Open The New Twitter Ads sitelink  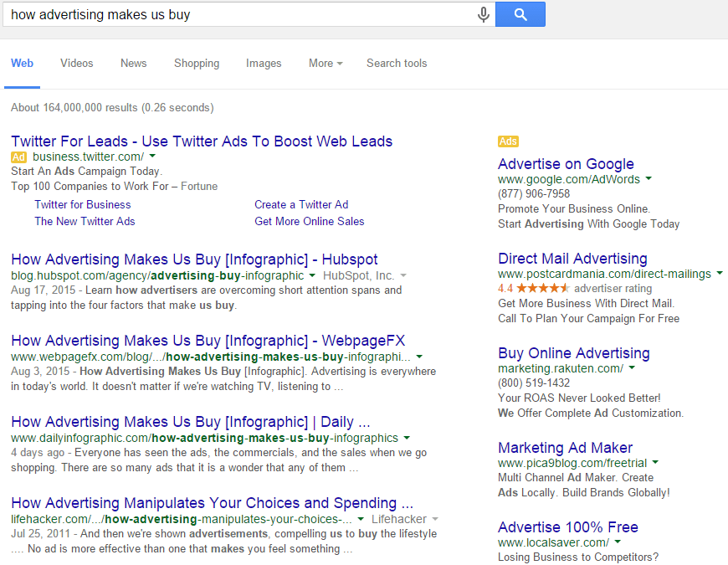click(85, 222)
